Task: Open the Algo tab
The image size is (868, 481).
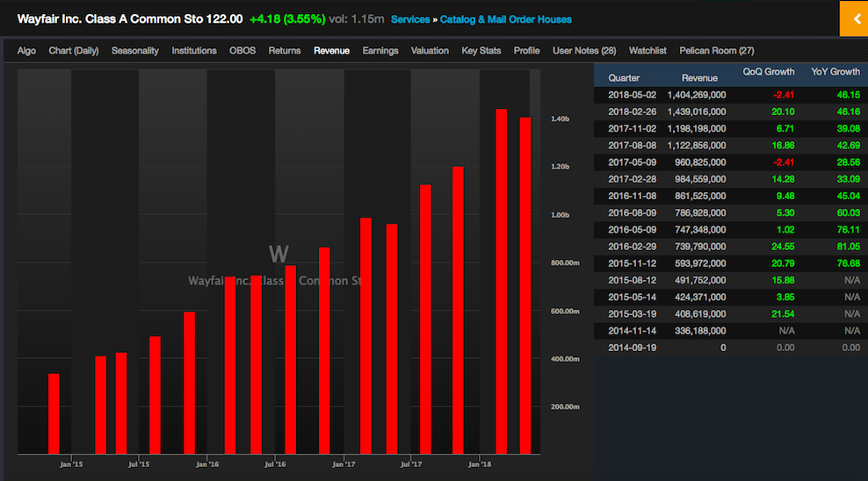Action: [26, 51]
